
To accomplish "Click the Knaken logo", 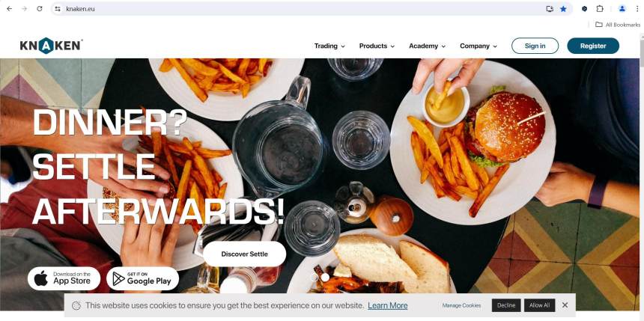I will (51, 46).
